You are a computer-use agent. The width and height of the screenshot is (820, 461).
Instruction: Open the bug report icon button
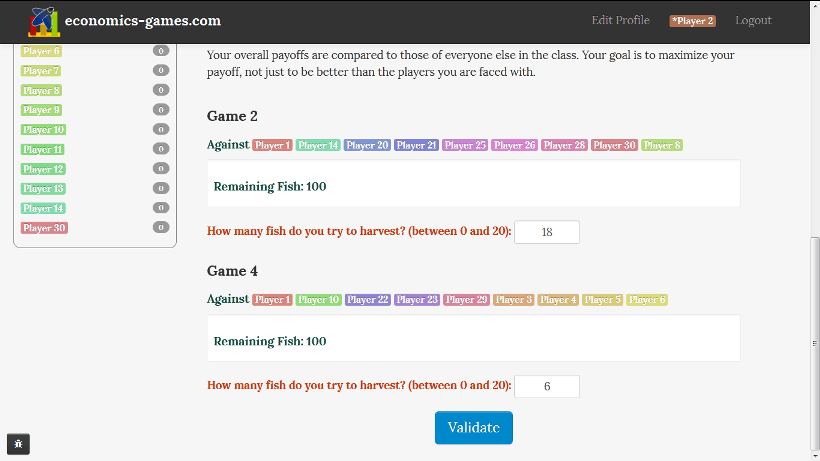(18, 444)
